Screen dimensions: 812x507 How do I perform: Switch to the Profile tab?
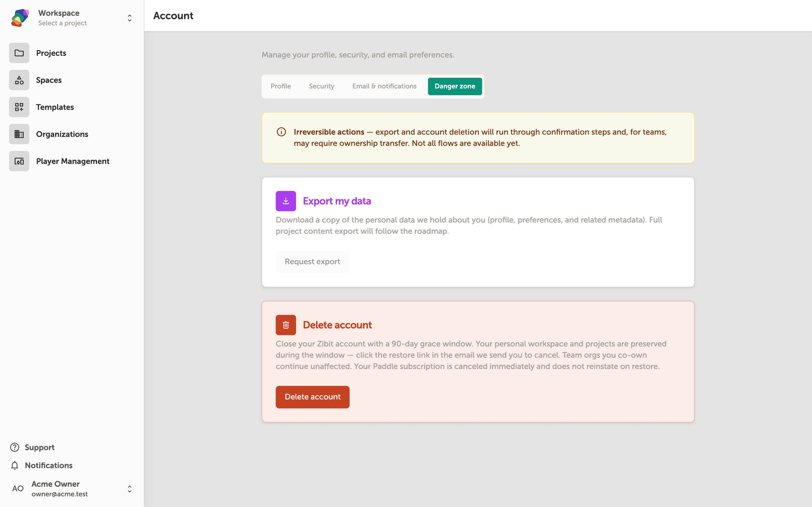click(x=281, y=86)
